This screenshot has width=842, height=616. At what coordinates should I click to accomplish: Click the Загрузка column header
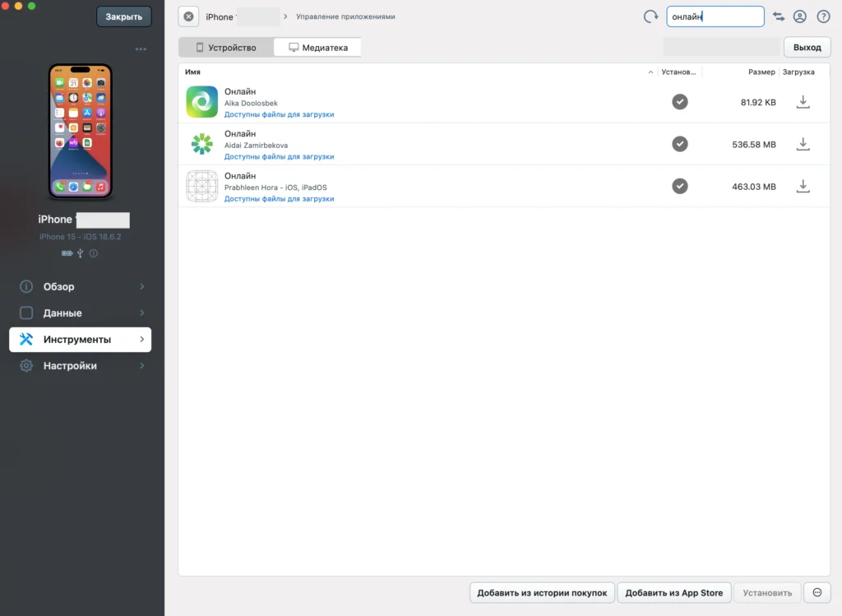(798, 72)
